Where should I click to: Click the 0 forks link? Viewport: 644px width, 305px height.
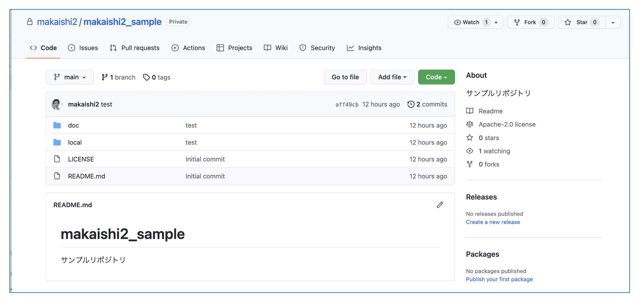tap(489, 164)
